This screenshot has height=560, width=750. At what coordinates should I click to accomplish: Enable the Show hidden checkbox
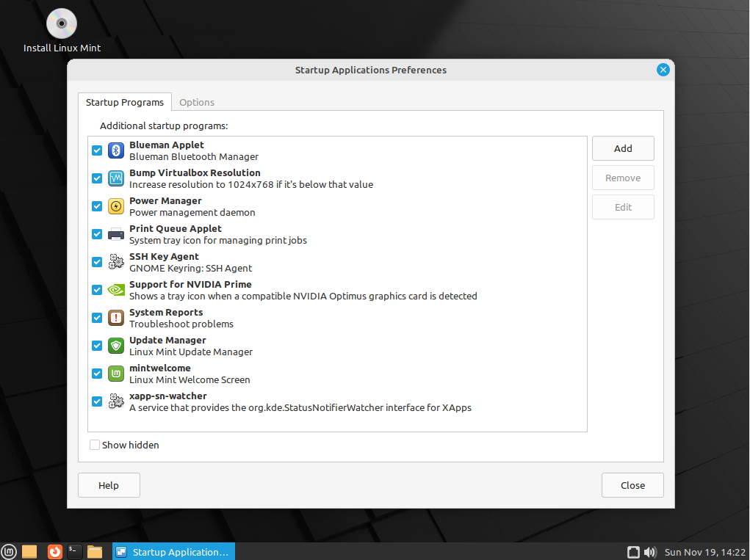coord(95,445)
